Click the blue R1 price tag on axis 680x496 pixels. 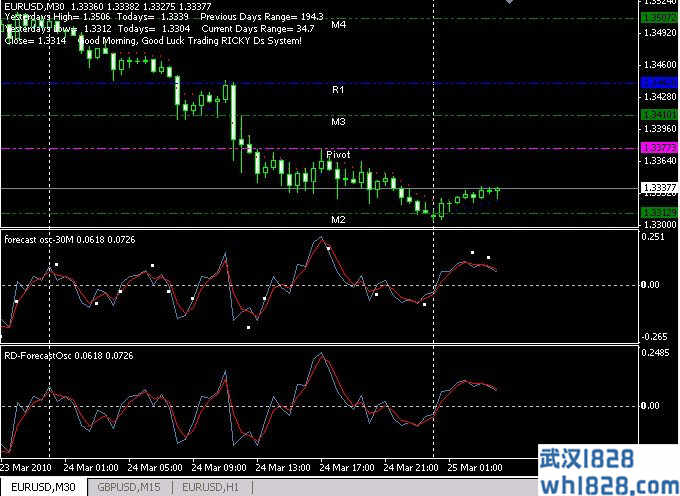coord(656,82)
